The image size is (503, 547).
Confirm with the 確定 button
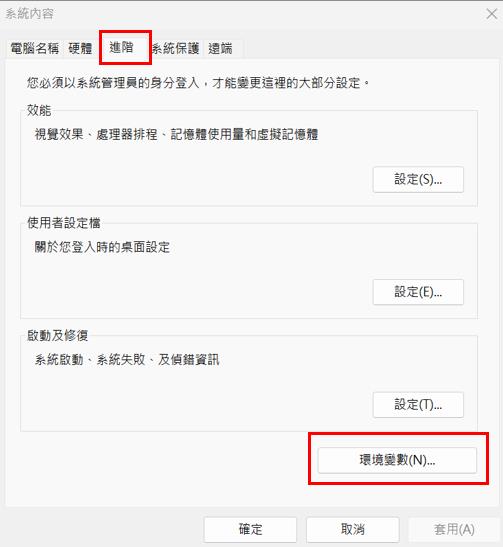(250, 530)
